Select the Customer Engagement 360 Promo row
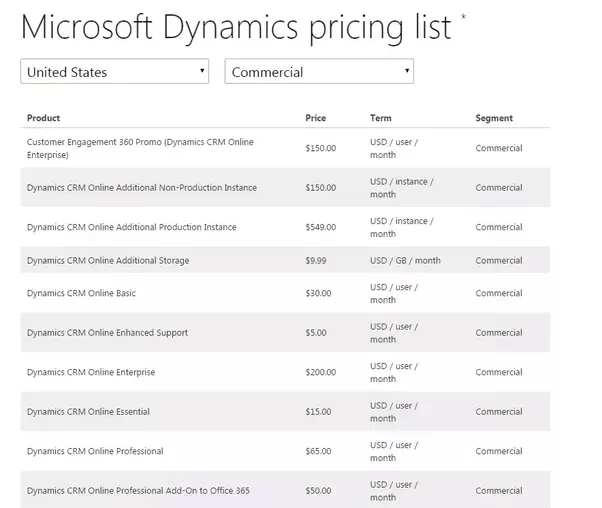Viewport: 602px width, 508px height. click(x=140, y=149)
